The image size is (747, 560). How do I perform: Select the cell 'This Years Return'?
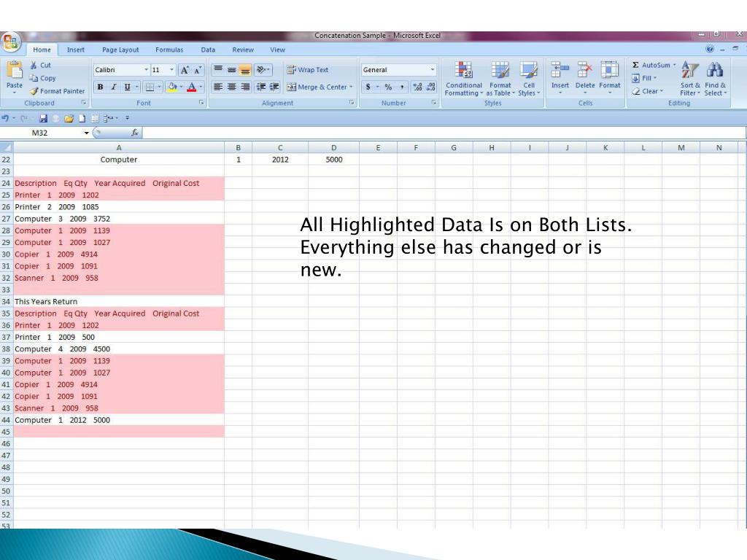pos(119,301)
